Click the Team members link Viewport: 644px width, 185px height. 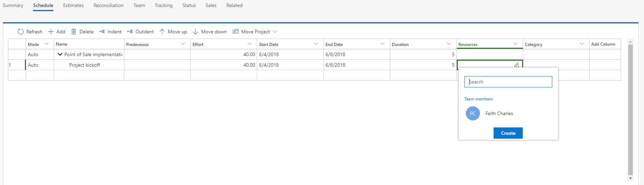[x=479, y=99]
